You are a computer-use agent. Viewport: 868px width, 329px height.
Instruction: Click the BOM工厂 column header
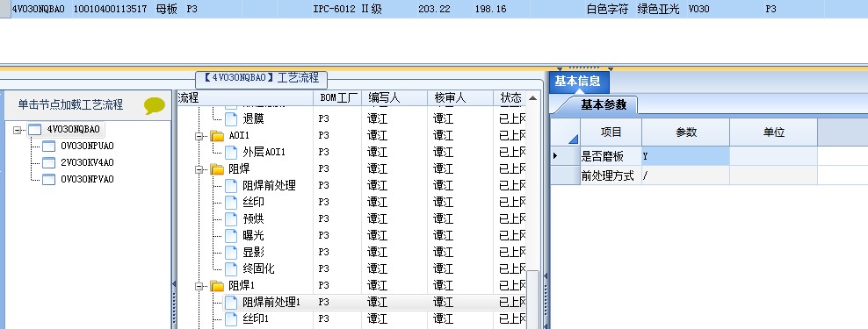tap(337, 98)
